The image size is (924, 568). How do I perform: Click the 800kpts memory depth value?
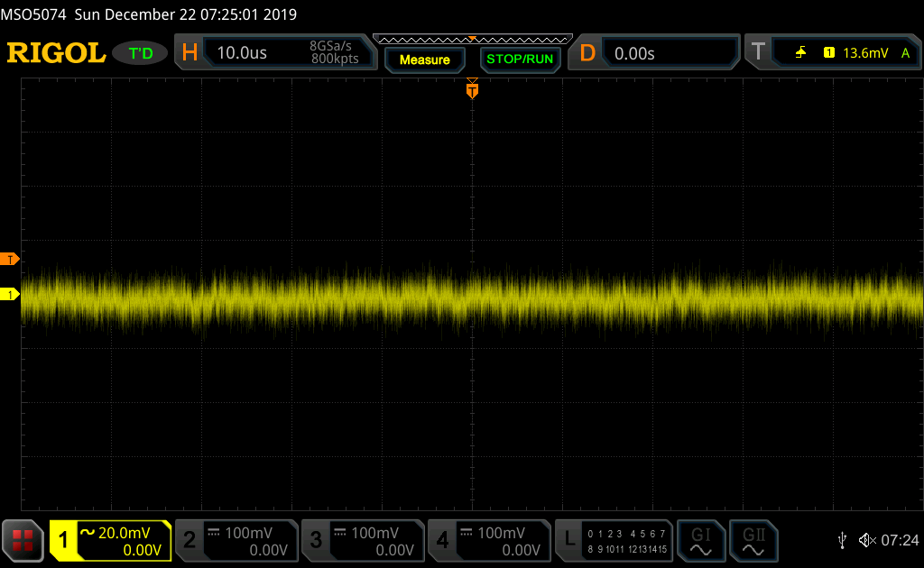(335, 59)
